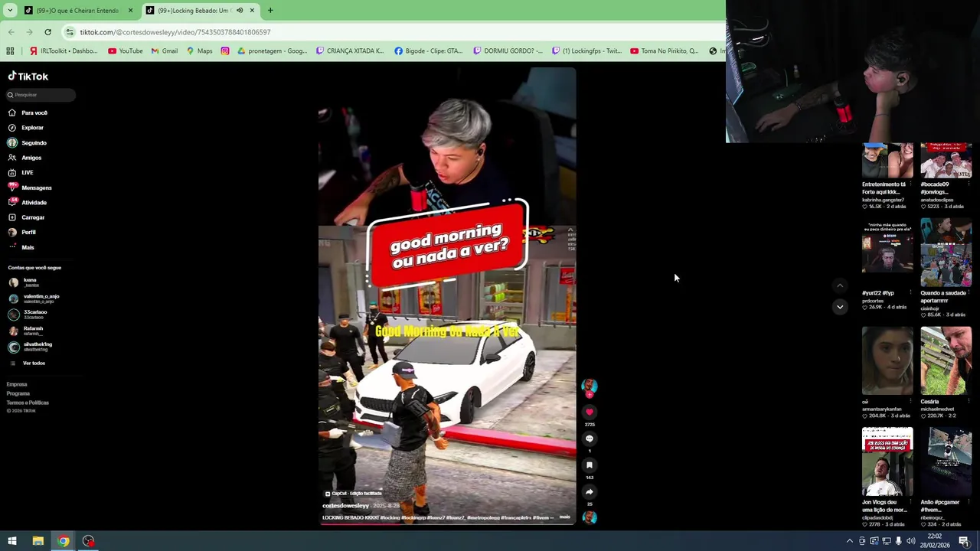Expand the Programa footer section
Screen dimensions: 980x551
(x=18, y=393)
